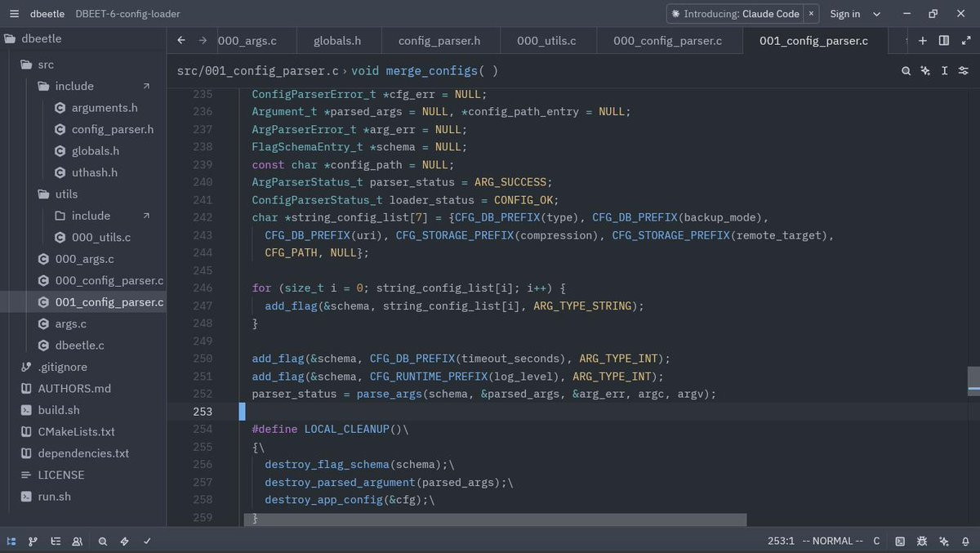Open dependencies.txt file

[83, 453]
